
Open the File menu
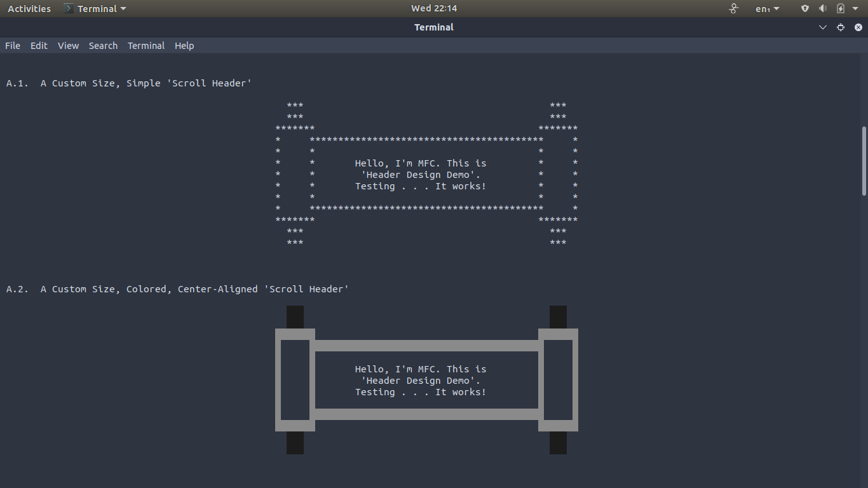coord(12,45)
